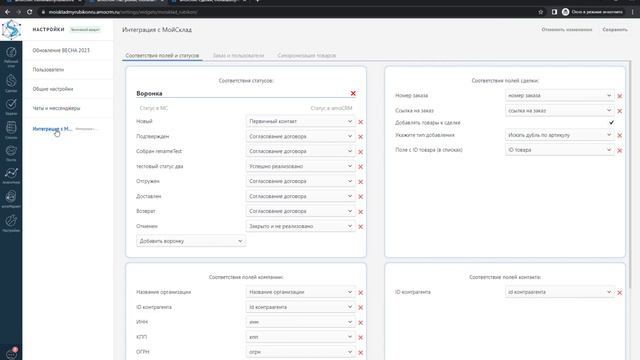Click the Воронка pipeline heading
The image size is (640, 360).
149,93
